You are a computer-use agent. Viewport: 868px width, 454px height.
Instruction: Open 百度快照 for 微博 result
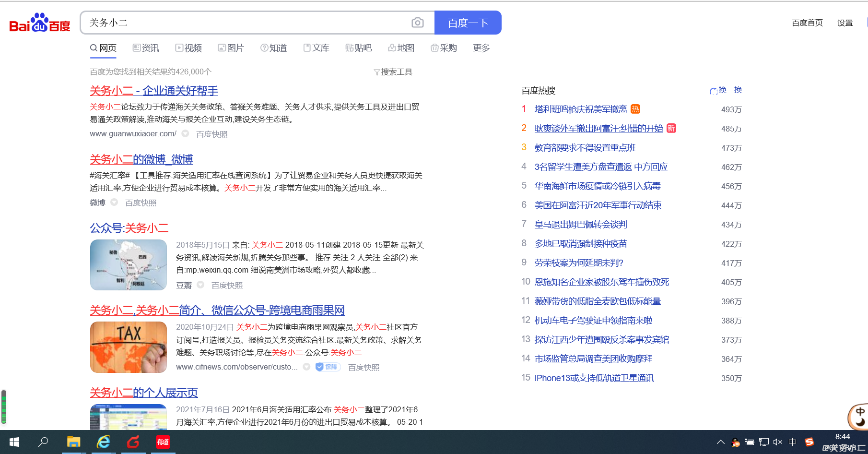pyautogui.click(x=141, y=203)
